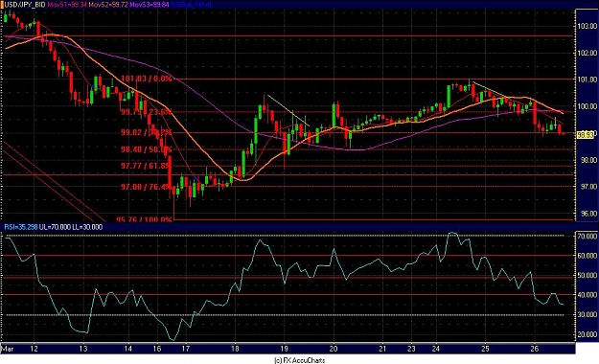The image size is (599, 364).
Task: Click the orange marker beside the USD/JPY_BID title
Action: point(2,5)
